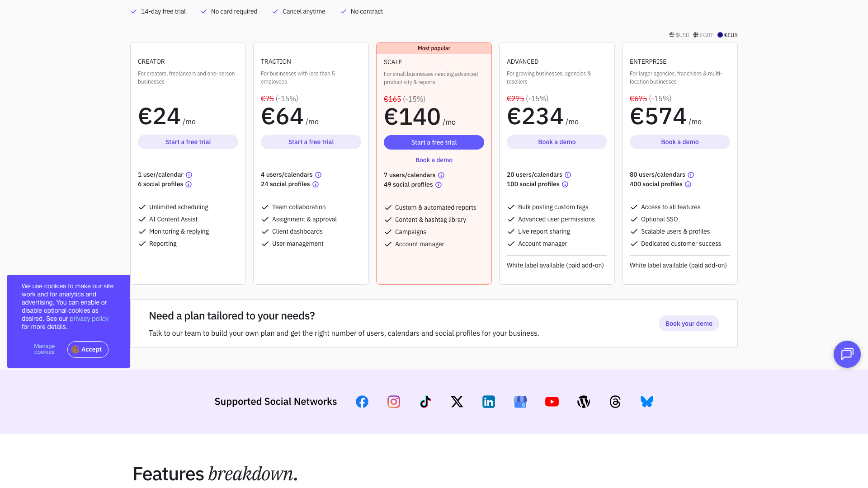Switch currency to $USD
Screen dimensions: 868x488
point(679,35)
